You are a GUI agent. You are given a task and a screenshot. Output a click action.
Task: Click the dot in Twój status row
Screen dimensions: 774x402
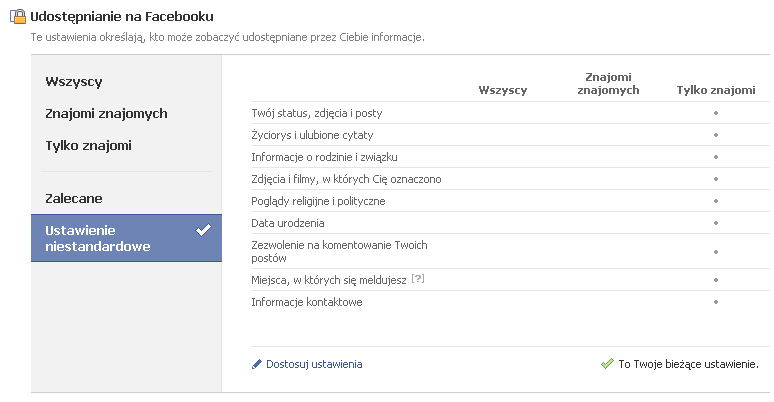pyautogui.click(x=716, y=113)
